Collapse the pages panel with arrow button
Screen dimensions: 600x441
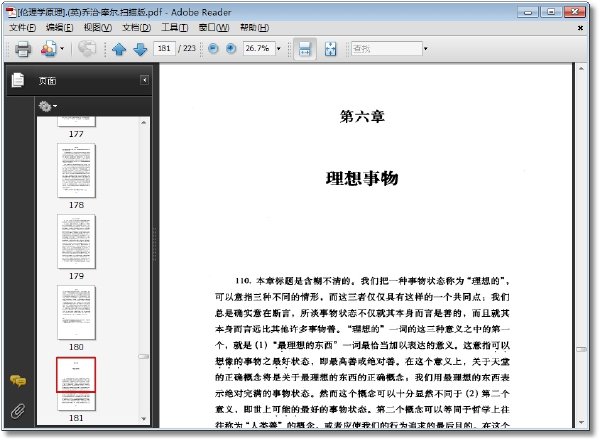pos(144,80)
